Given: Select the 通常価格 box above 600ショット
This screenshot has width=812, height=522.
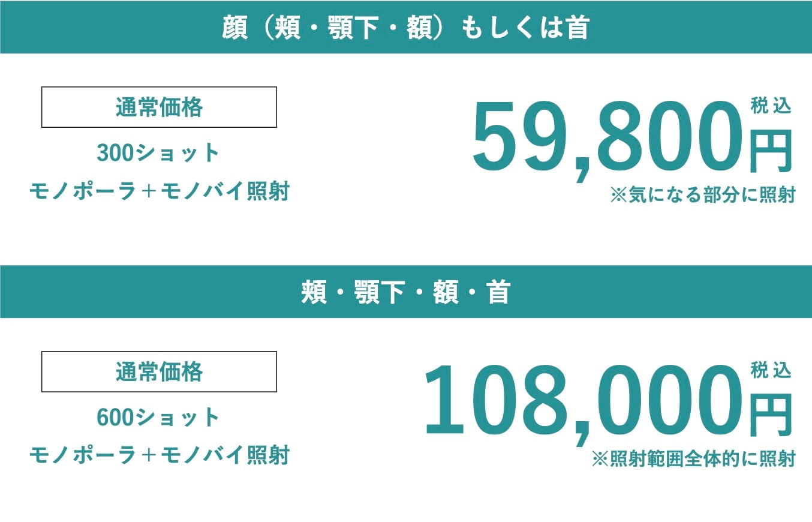Looking at the screenshot, I should [x=159, y=372].
